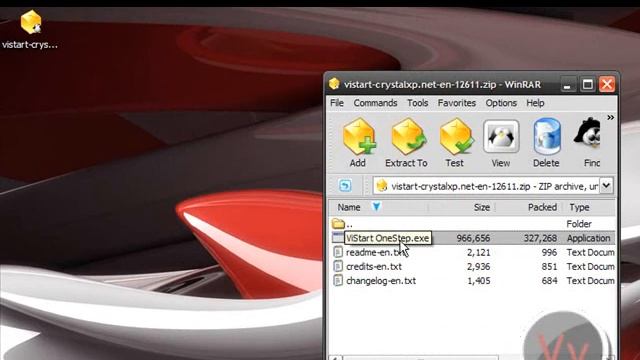The image size is (640, 360).
Task: Click packed value 327,268
Action: tap(540, 238)
